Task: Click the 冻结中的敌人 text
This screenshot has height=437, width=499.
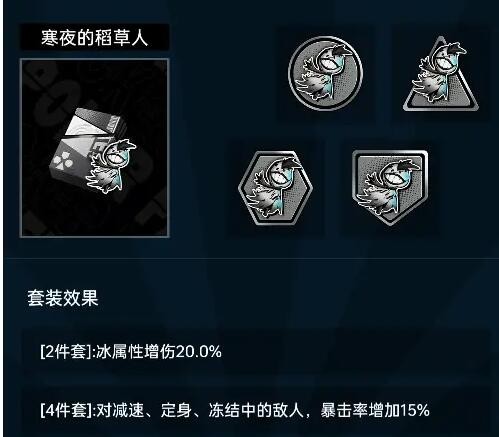Action: point(256,410)
